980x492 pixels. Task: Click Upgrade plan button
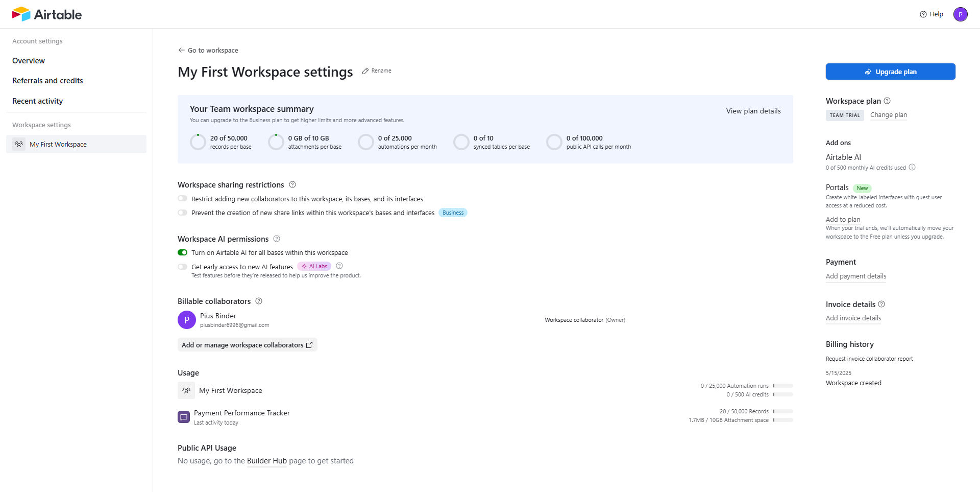pyautogui.click(x=891, y=72)
